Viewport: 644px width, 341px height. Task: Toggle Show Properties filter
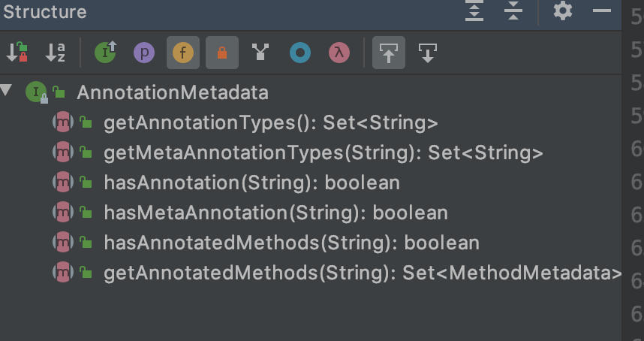[144, 53]
